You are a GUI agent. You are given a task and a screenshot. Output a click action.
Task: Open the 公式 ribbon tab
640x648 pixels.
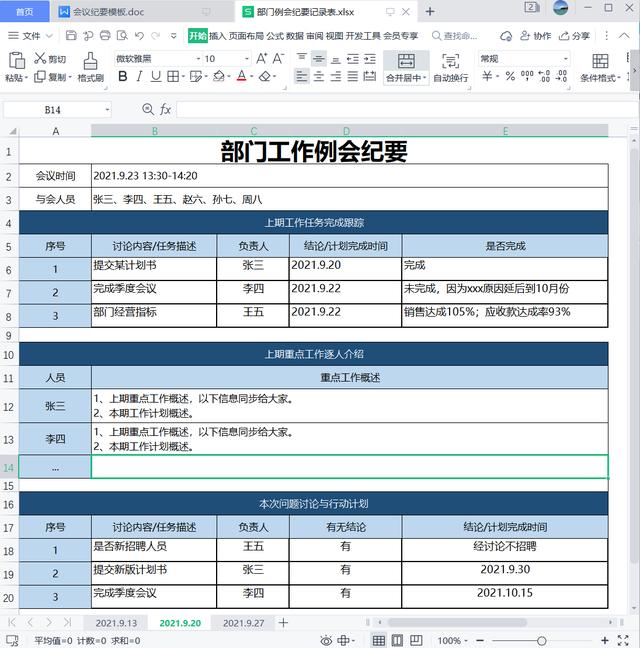click(x=275, y=36)
